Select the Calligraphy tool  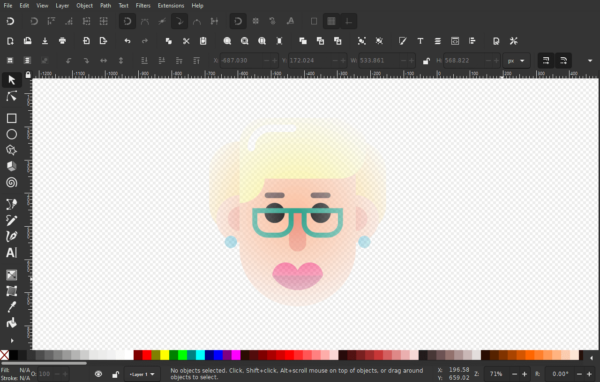pyautogui.click(x=11, y=236)
